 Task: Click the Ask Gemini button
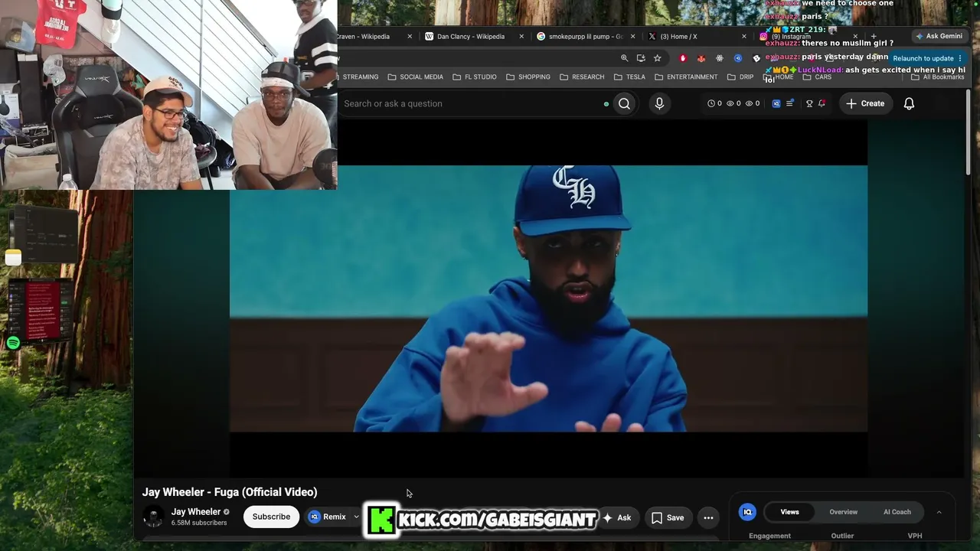[x=939, y=36]
